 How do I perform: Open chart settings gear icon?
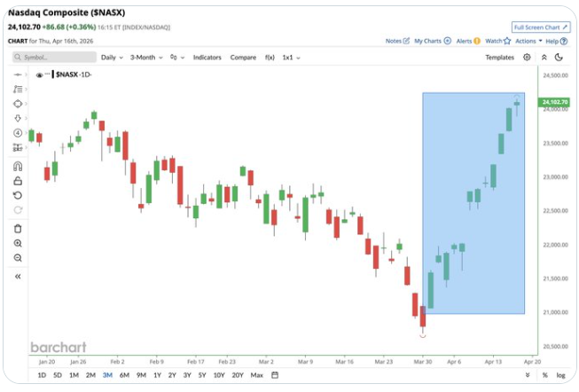[x=527, y=57]
